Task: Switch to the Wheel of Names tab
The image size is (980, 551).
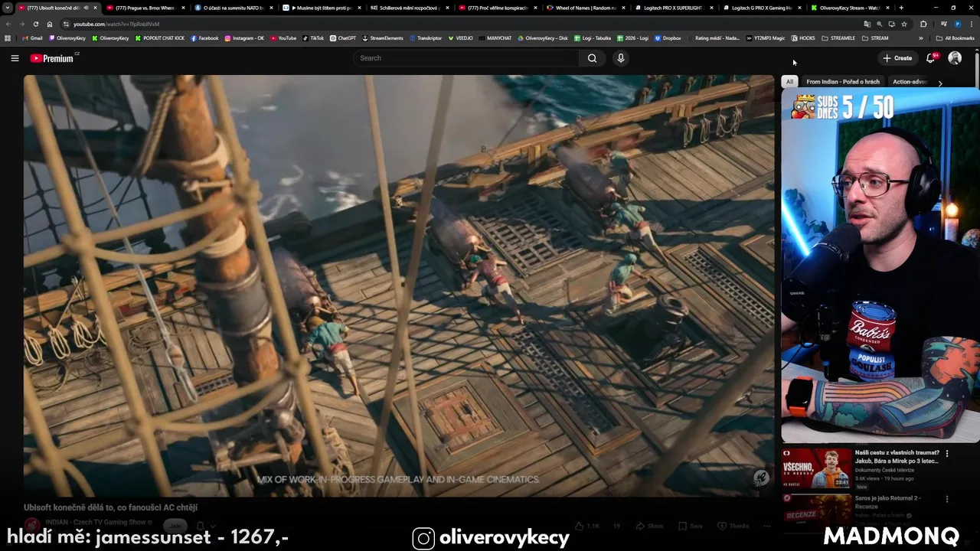Action: tap(586, 8)
